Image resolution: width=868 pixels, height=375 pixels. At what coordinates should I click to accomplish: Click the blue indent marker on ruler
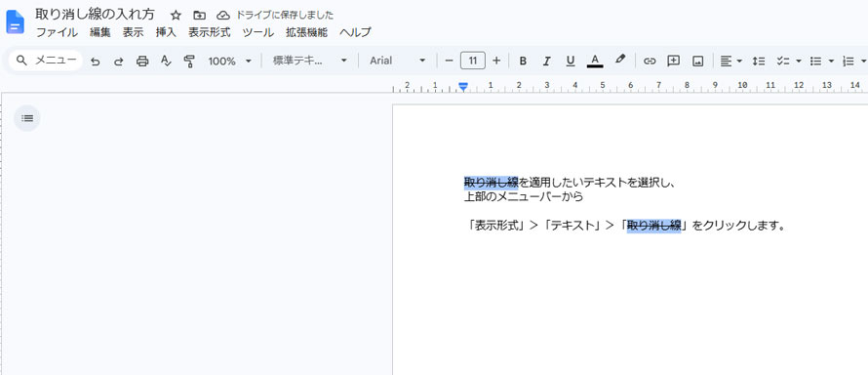tap(463, 87)
